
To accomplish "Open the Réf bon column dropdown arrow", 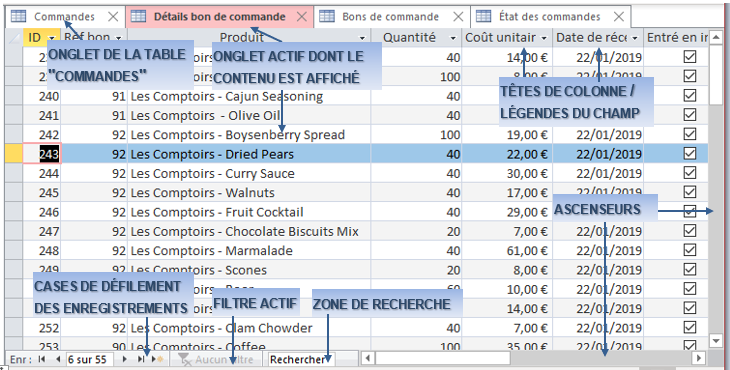I will (x=119, y=38).
